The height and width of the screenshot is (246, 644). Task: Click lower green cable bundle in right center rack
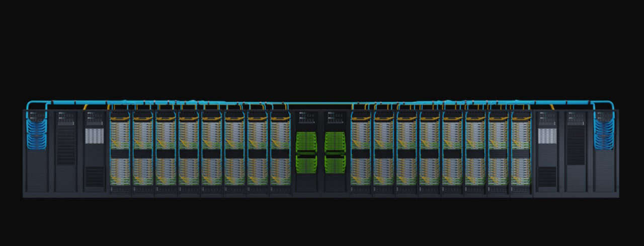pyautogui.click(x=335, y=164)
